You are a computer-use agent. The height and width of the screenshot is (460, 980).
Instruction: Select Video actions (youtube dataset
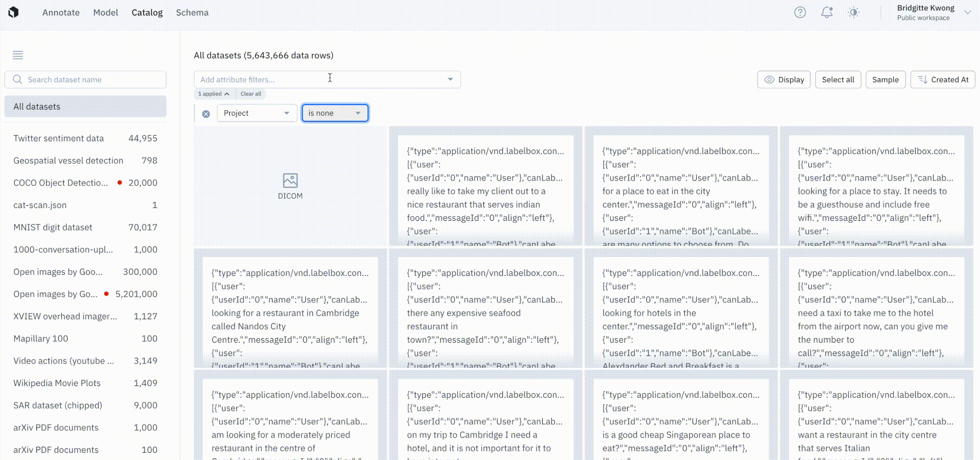[85, 361]
